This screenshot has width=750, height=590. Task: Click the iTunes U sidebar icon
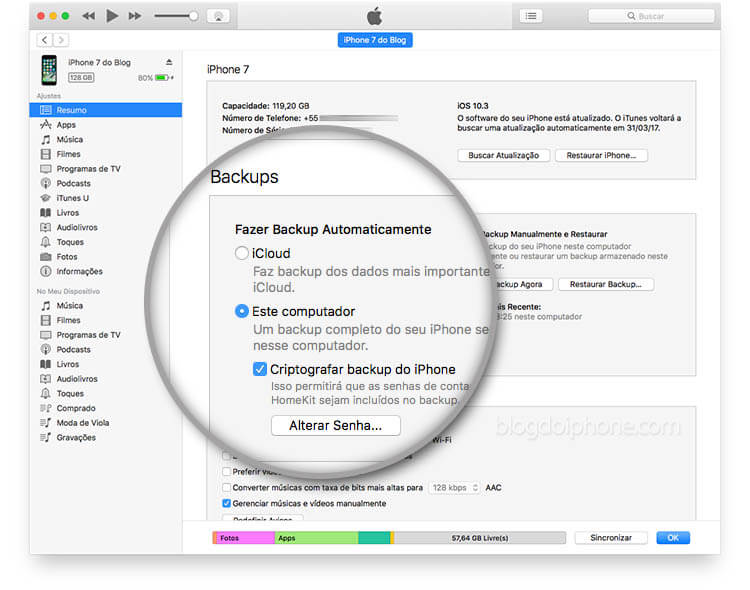[x=45, y=198]
